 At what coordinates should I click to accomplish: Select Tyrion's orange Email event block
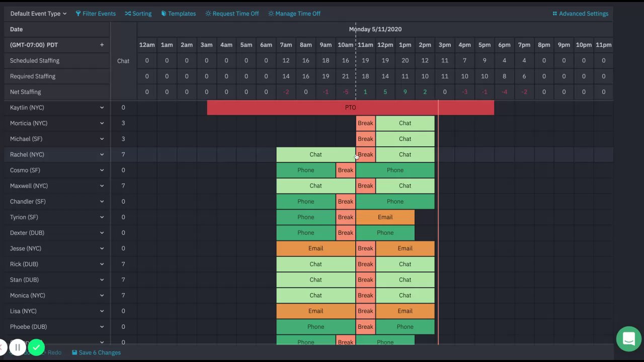pos(385,217)
